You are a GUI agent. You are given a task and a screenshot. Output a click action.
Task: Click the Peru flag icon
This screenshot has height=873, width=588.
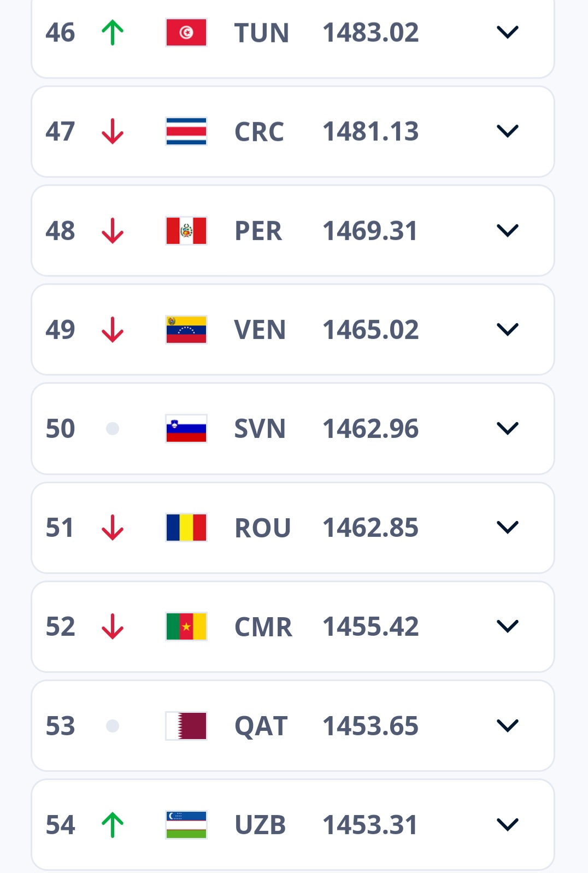(x=186, y=231)
